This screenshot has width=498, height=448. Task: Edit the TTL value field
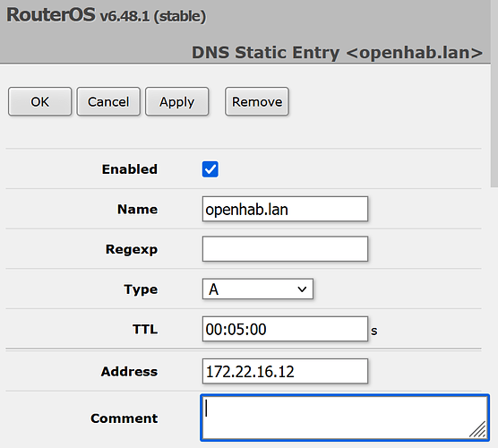285,329
